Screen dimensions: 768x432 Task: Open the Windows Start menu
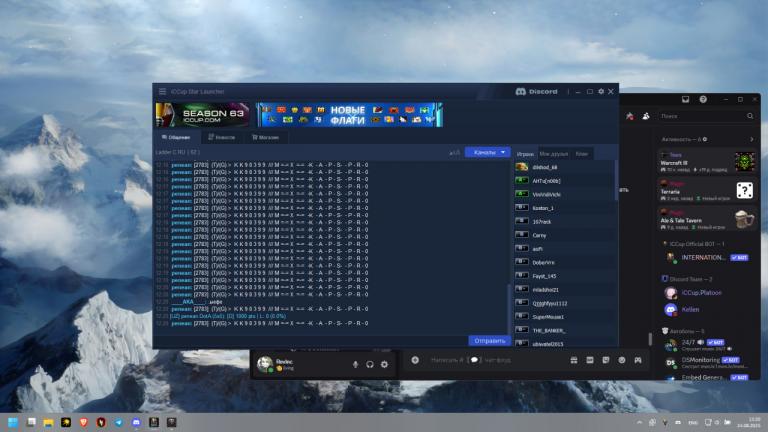tap(13, 422)
